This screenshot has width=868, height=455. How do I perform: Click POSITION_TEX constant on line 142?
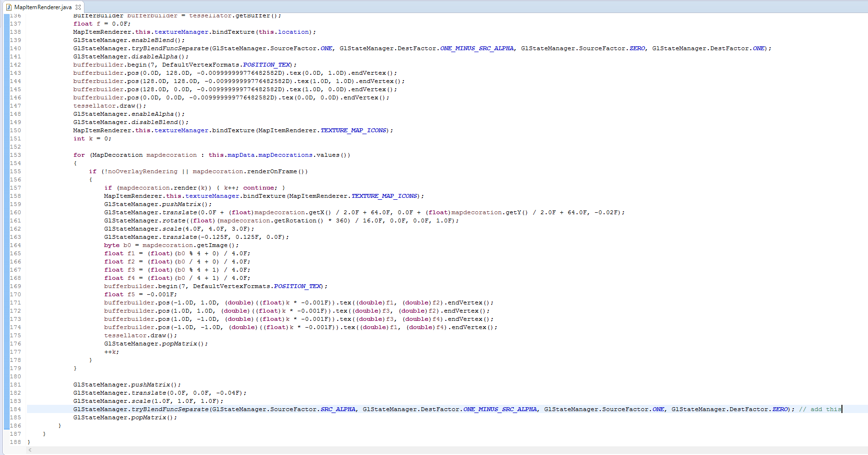266,65
